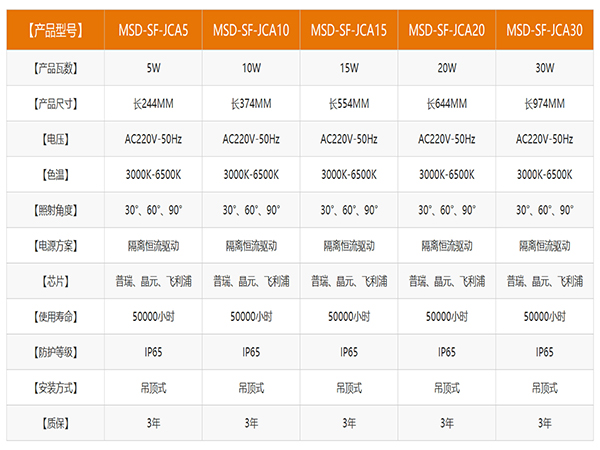Screen dimensions: 600x450
Task: Select the 【安装方式】 row label
Action: click(55, 388)
